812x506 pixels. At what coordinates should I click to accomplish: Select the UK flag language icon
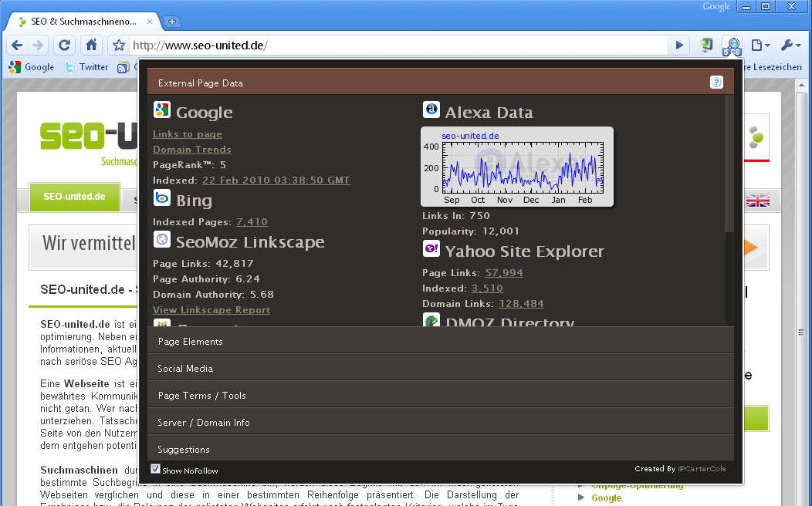[x=758, y=201]
